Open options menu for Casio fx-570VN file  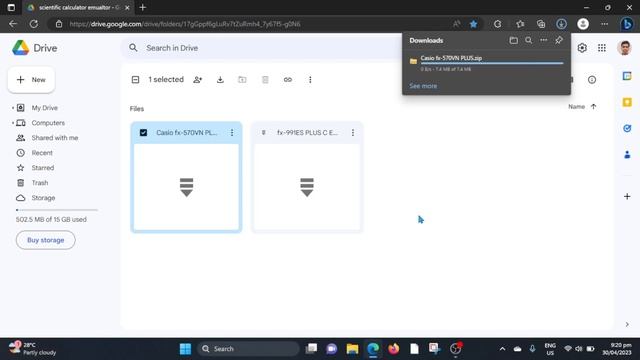pos(232,133)
